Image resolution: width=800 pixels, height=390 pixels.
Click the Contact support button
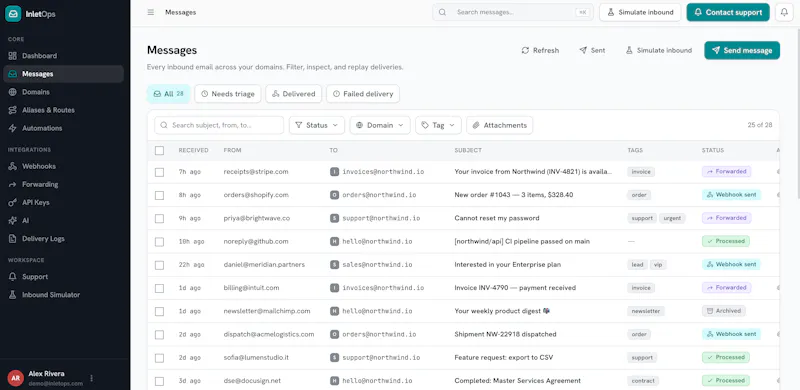[728, 12]
